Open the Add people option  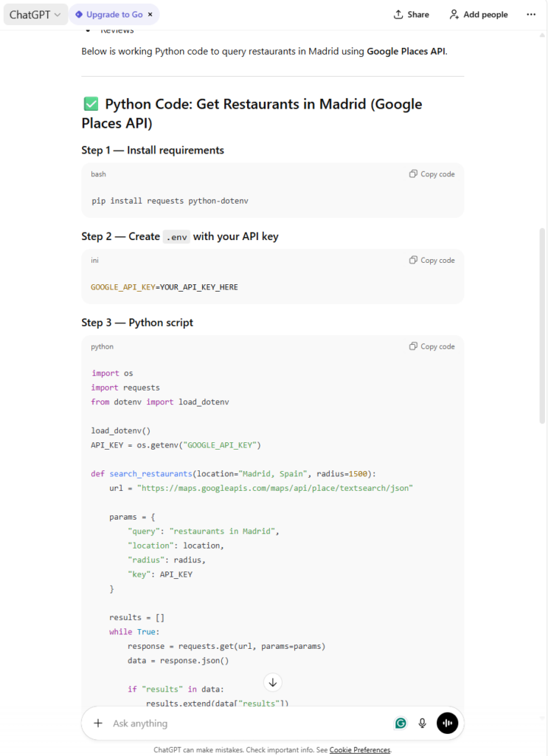[479, 14]
